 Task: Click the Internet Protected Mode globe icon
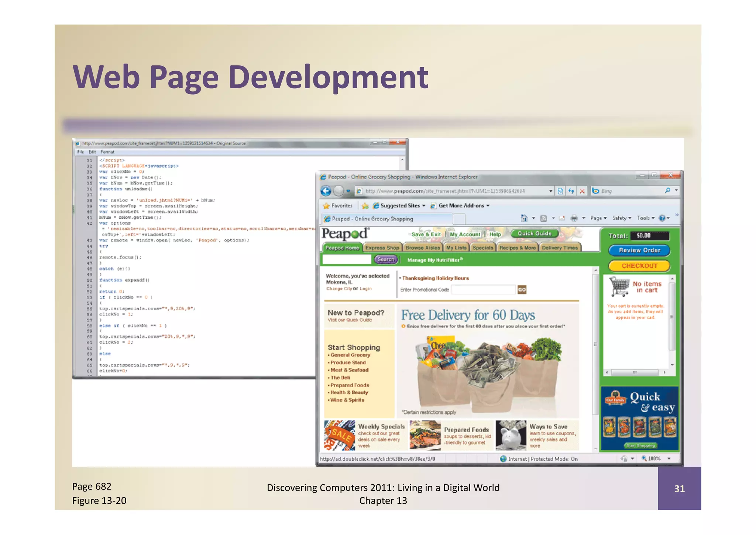[503, 459]
